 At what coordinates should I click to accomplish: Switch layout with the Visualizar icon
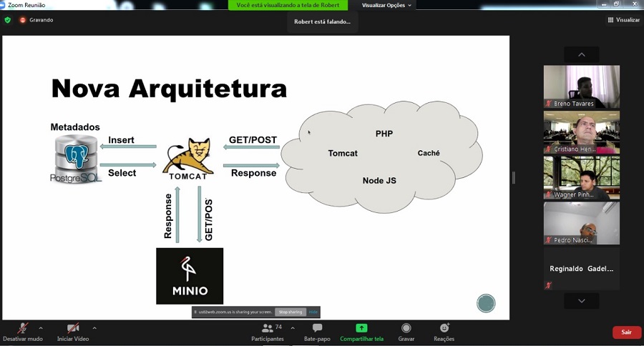pos(610,20)
